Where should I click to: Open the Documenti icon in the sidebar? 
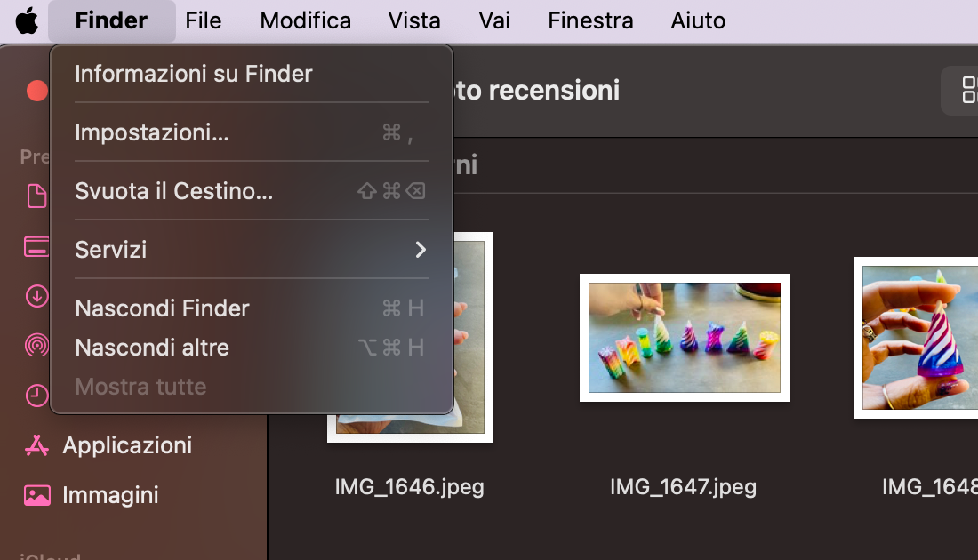36,197
